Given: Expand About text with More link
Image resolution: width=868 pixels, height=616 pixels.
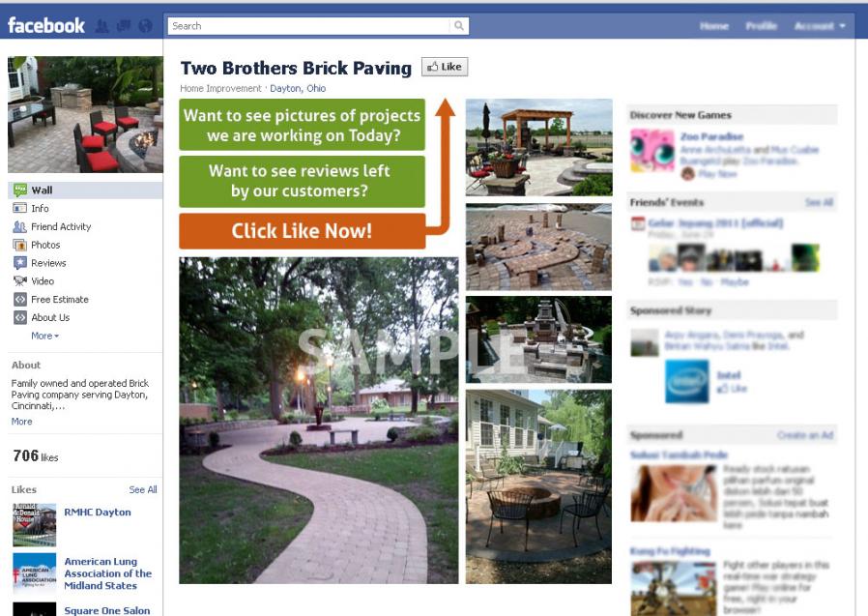Looking at the screenshot, I should click(x=21, y=422).
